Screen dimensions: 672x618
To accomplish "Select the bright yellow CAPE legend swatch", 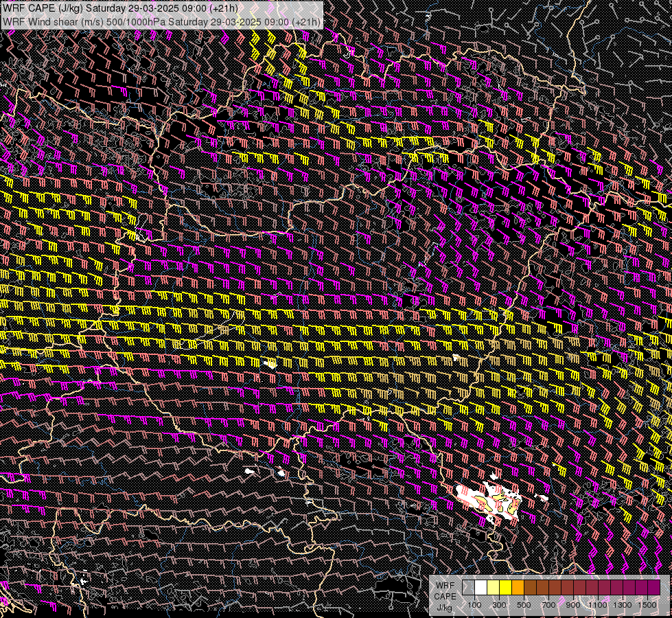I will point(506,587).
